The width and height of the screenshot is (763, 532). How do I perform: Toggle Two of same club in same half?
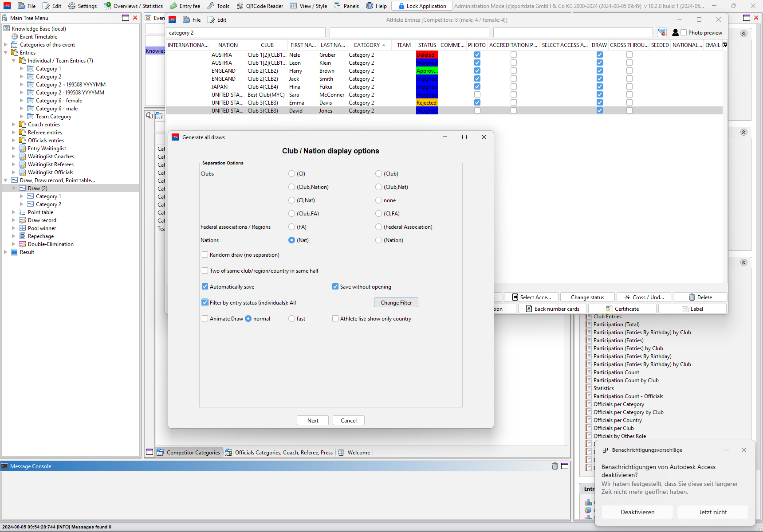(x=205, y=271)
